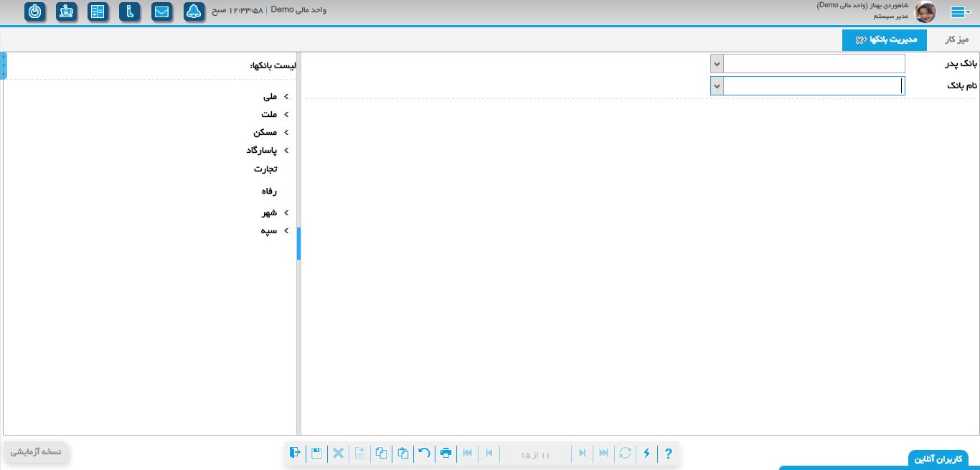Click the copy icon in bottom toolbar
The width and height of the screenshot is (980, 470).
tap(381, 453)
